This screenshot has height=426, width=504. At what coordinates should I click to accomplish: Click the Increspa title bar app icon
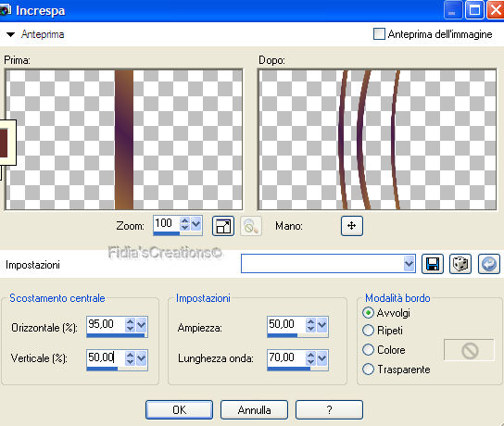tap(5, 10)
